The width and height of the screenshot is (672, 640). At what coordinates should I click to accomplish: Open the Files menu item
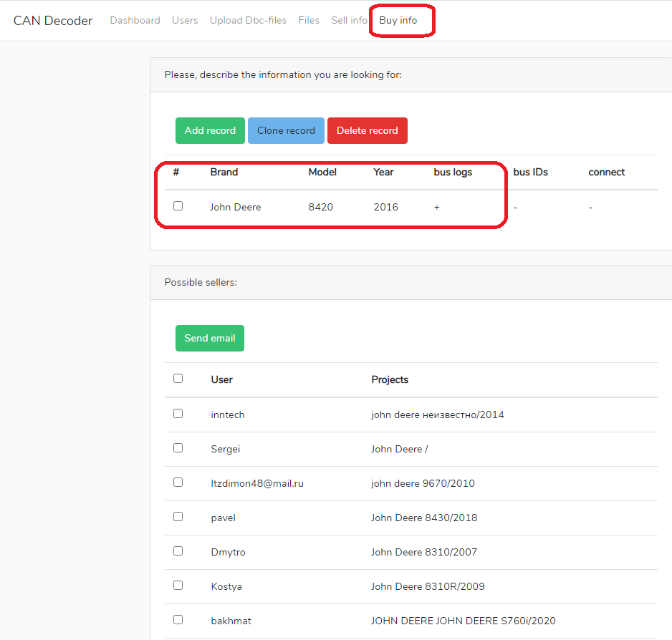(309, 21)
